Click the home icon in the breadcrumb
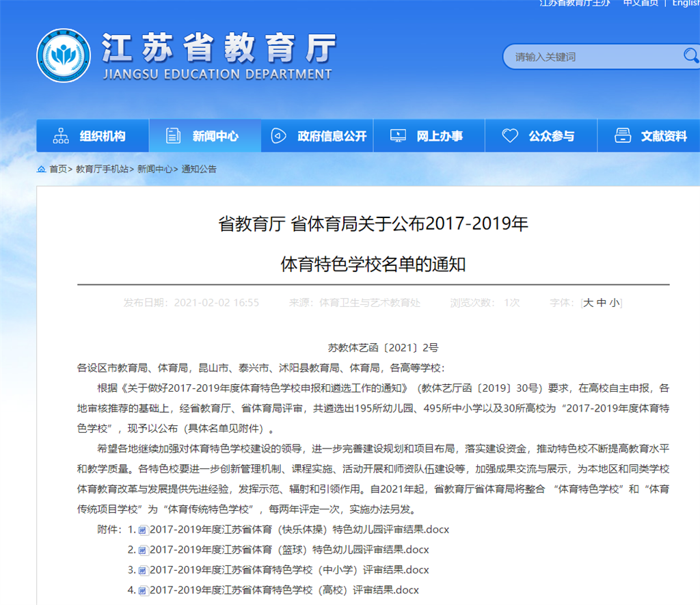 click(x=41, y=170)
